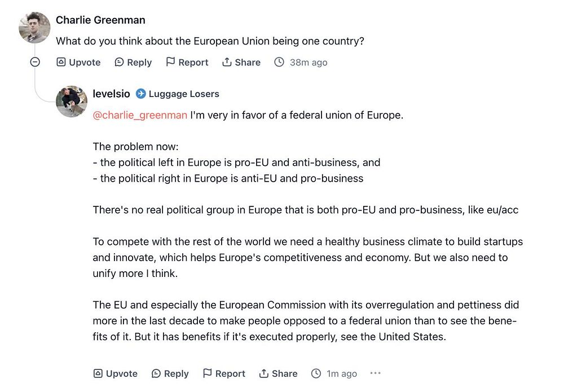
Task: Open more options menu on levelsio's reply
Action: pos(376,373)
